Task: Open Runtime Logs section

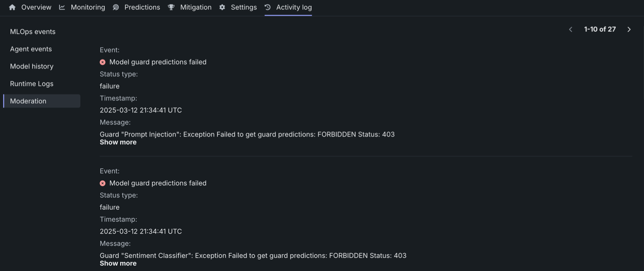Action: (x=32, y=84)
